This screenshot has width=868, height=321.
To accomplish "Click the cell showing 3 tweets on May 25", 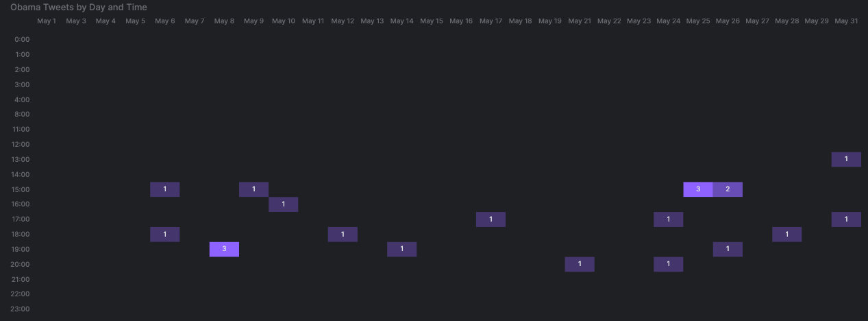I will click(698, 189).
